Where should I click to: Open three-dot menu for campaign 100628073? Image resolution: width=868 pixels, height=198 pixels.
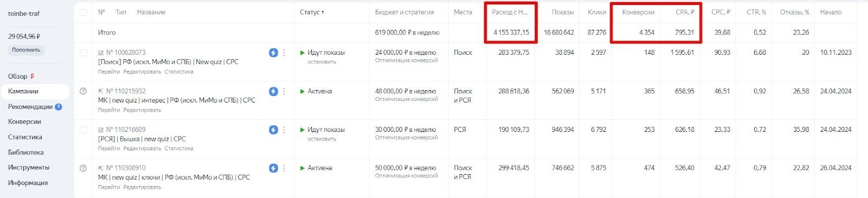tap(284, 53)
